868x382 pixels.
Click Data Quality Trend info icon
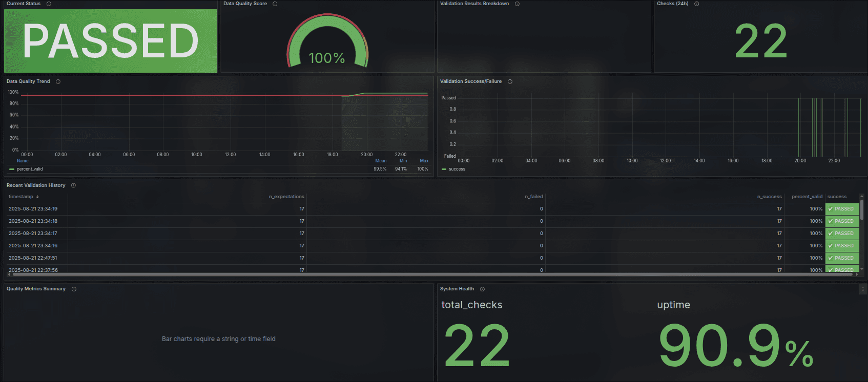[x=58, y=81]
